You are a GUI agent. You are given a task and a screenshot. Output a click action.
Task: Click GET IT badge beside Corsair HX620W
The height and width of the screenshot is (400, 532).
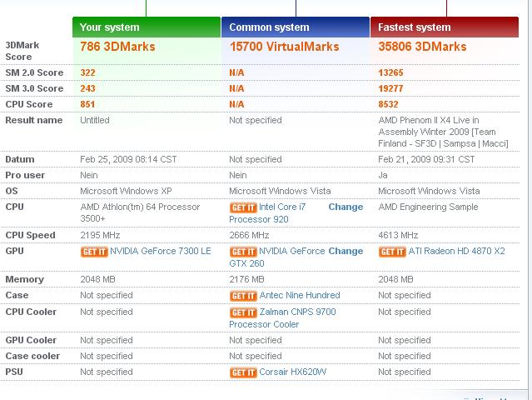[243, 372]
